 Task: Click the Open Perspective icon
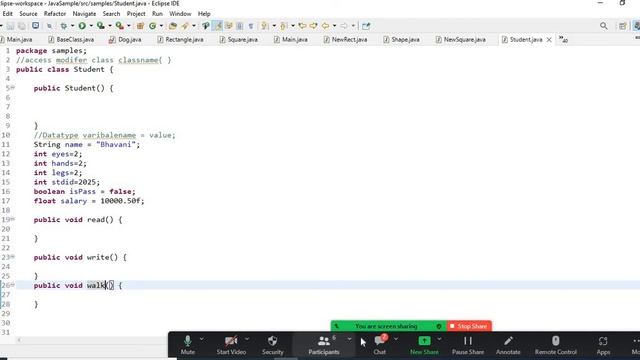click(x=622, y=26)
